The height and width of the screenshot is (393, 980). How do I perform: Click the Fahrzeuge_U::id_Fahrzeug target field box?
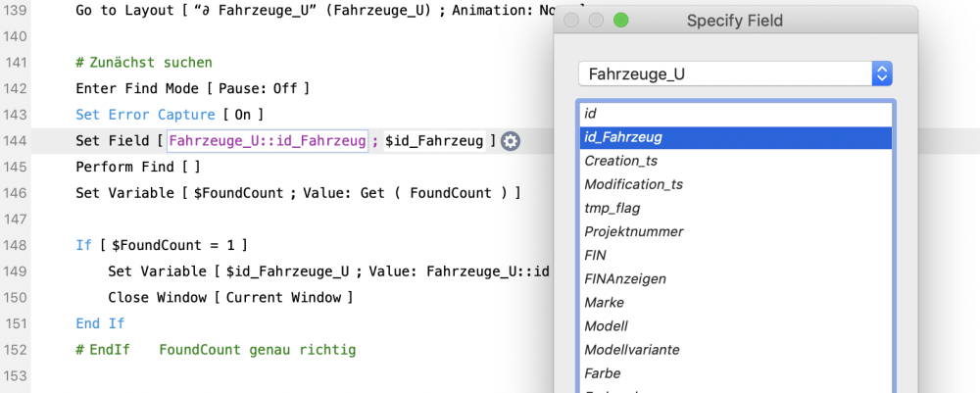coord(268,141)
